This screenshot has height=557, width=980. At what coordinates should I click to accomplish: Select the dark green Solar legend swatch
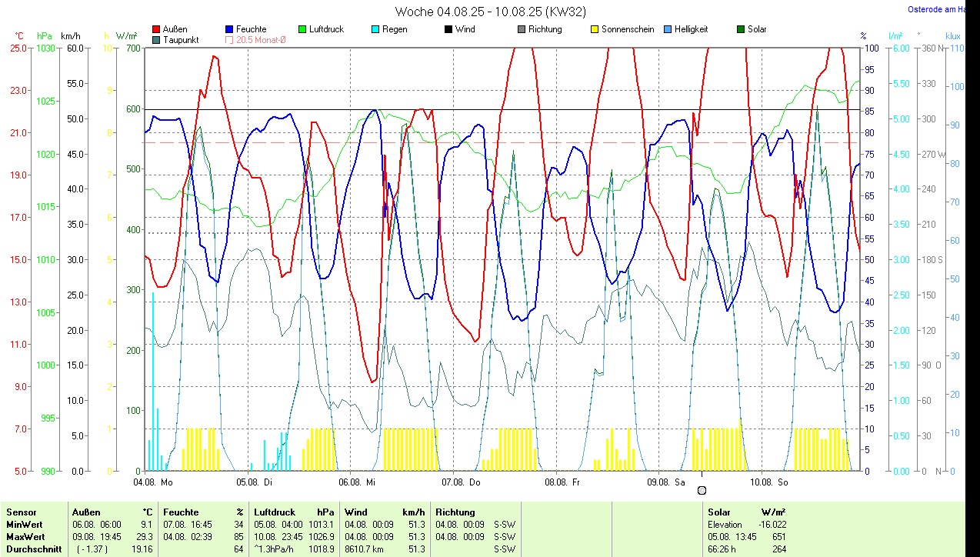[x=741, y=30]
